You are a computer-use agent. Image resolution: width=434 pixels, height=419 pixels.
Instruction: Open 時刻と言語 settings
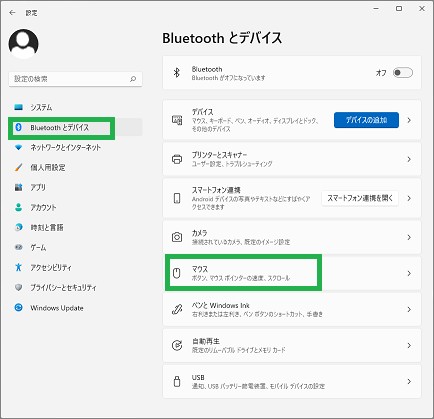point(76,227)
